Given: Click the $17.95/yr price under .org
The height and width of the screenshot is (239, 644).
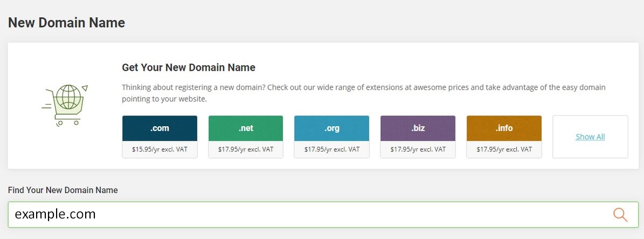Looking at the screenshot, I should coord(332,149).
